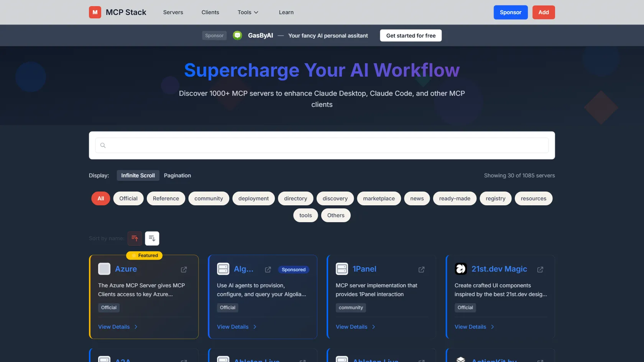Image resolution: width=644 pixels, height=362 pixels.
Task: Filter servers by deployment tag
Action: (x=254, y=198)
